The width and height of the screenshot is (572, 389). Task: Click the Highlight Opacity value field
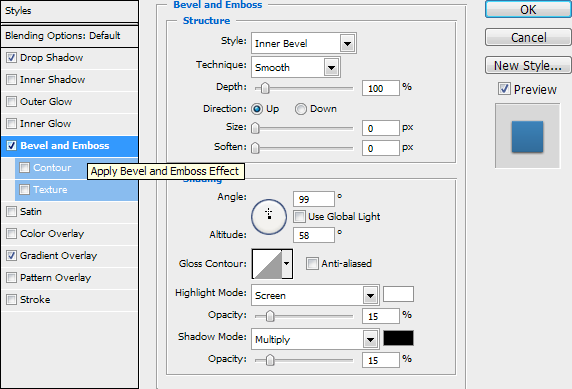[x=380, y=316]
